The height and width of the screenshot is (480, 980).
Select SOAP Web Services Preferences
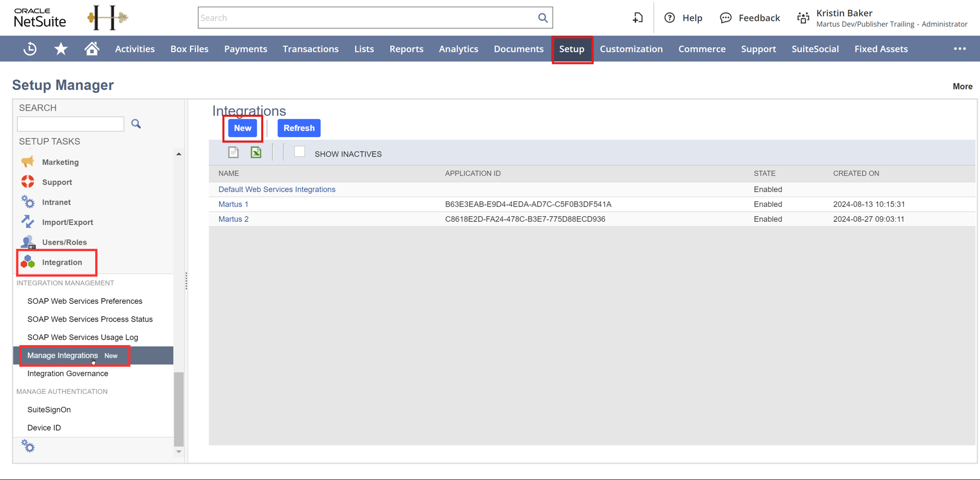tap(85, 301)
